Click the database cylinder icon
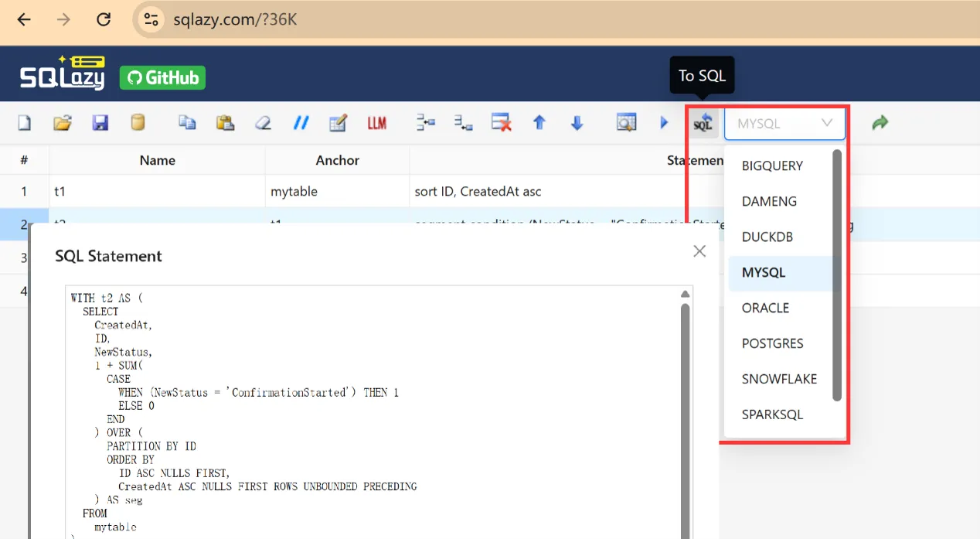980x539 pixels. pyautogui.click(x=138, y=123)
